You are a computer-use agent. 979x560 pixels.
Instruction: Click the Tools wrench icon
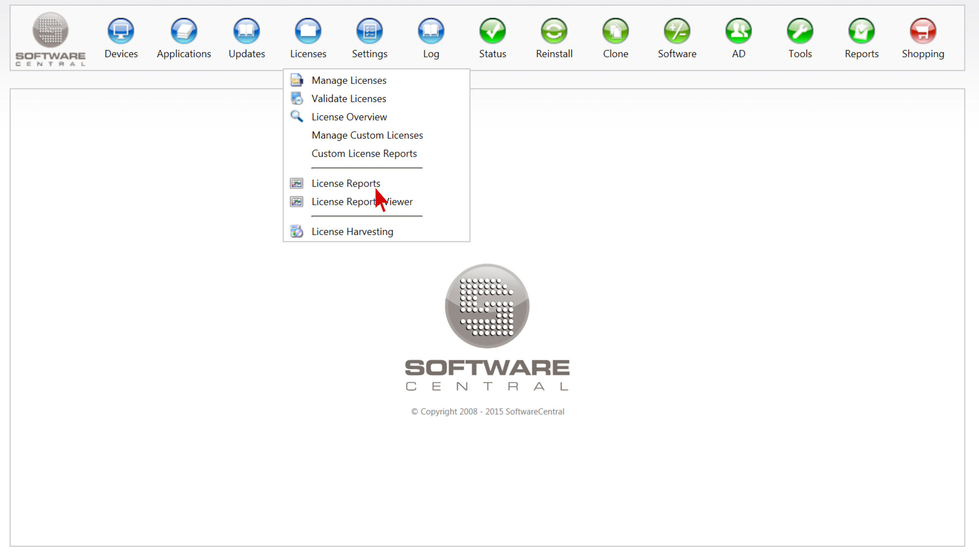point(800,31)
